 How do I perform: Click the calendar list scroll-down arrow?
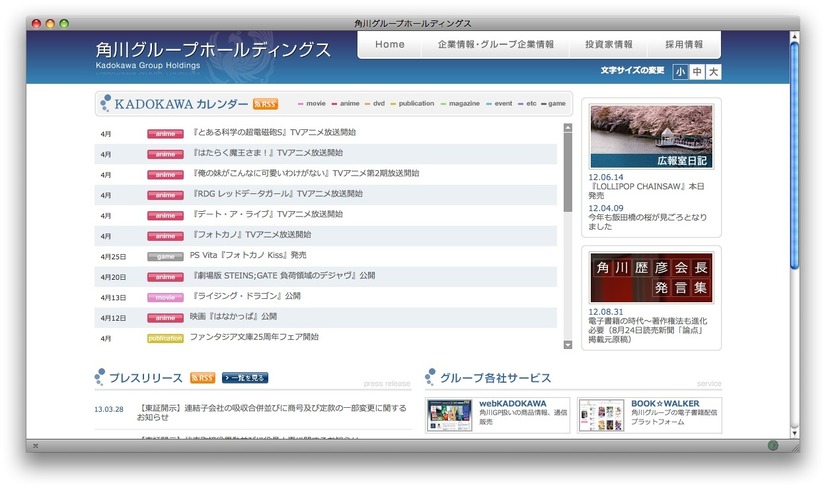coord(567,345)
